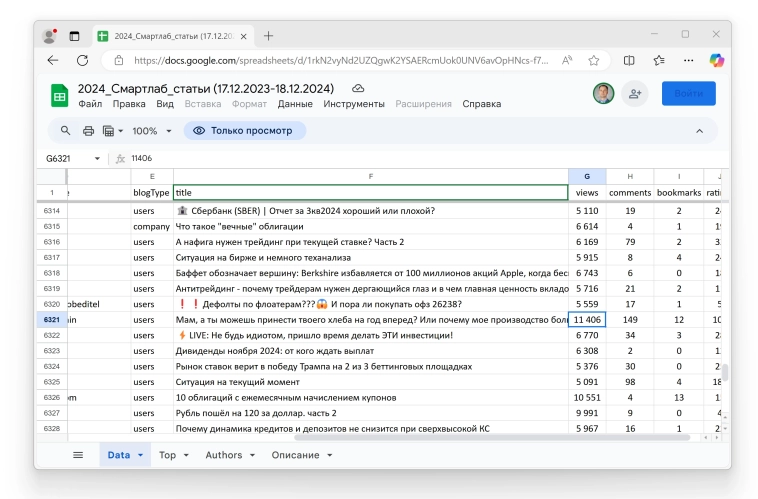The image size is (758, 499).
Task: Open a new browser tab
Action: pos(268,36)
